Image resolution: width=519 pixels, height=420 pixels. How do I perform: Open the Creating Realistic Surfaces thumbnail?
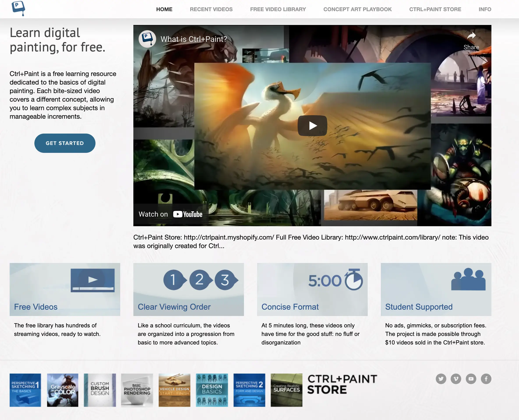coord(286,390)
